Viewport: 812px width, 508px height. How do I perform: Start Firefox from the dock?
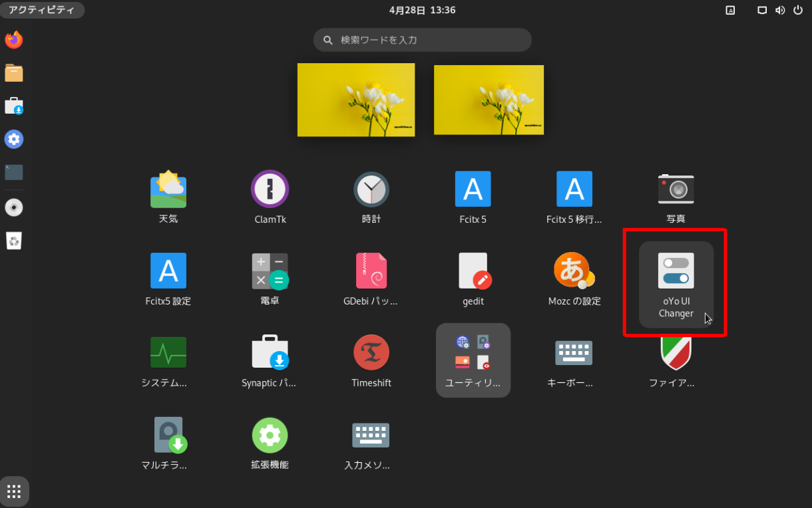13,39
